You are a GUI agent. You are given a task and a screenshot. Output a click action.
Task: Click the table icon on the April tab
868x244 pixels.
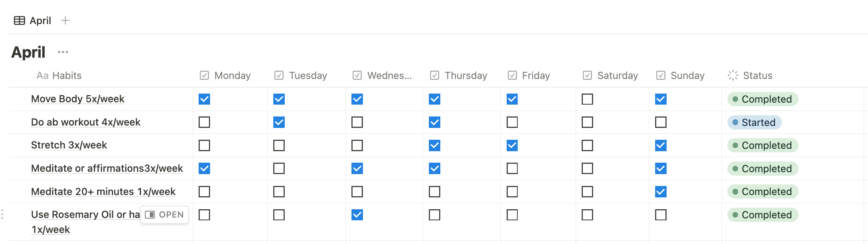(19, 21)
